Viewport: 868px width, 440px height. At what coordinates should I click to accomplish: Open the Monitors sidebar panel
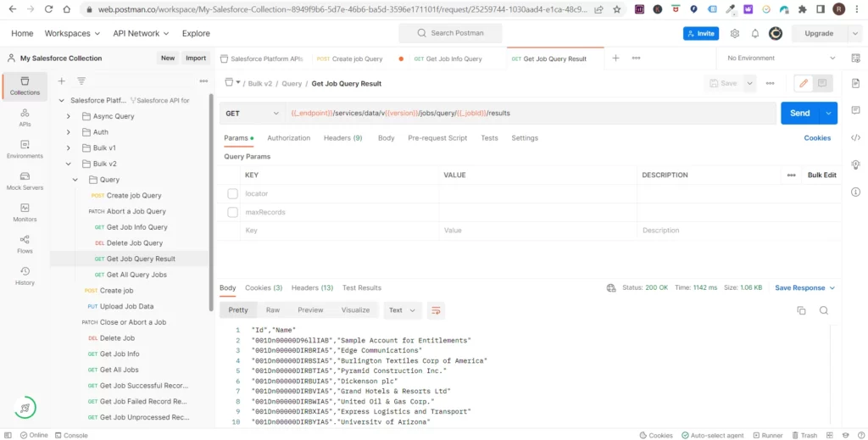click(25, 213)
